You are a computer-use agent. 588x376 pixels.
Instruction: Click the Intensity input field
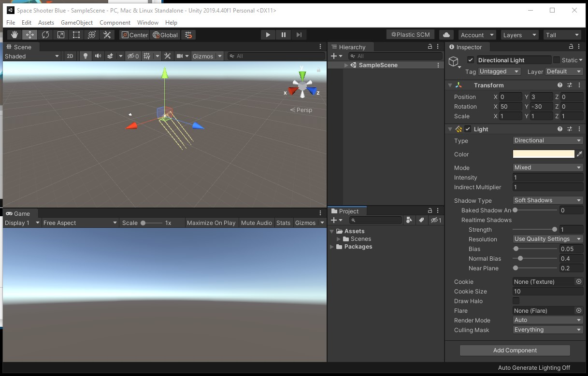point(547,178)
